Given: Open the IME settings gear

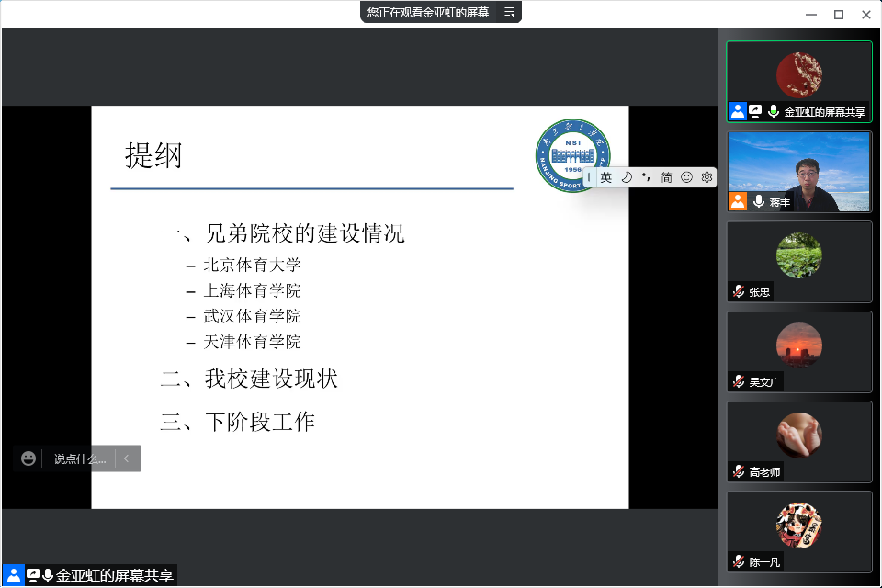Looking at the screenshot, I should [707, 177].
